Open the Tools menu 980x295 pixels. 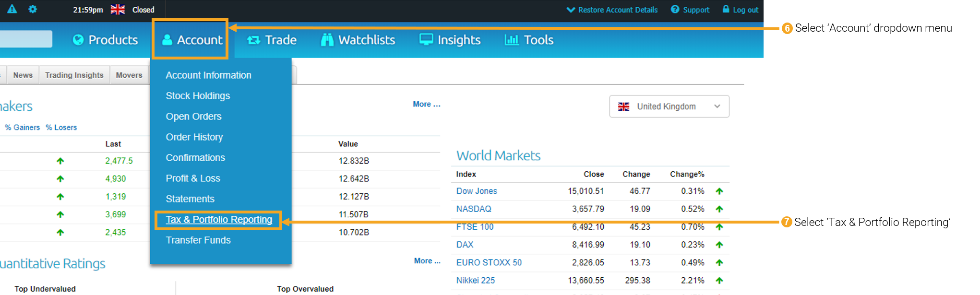click(529, 40)
